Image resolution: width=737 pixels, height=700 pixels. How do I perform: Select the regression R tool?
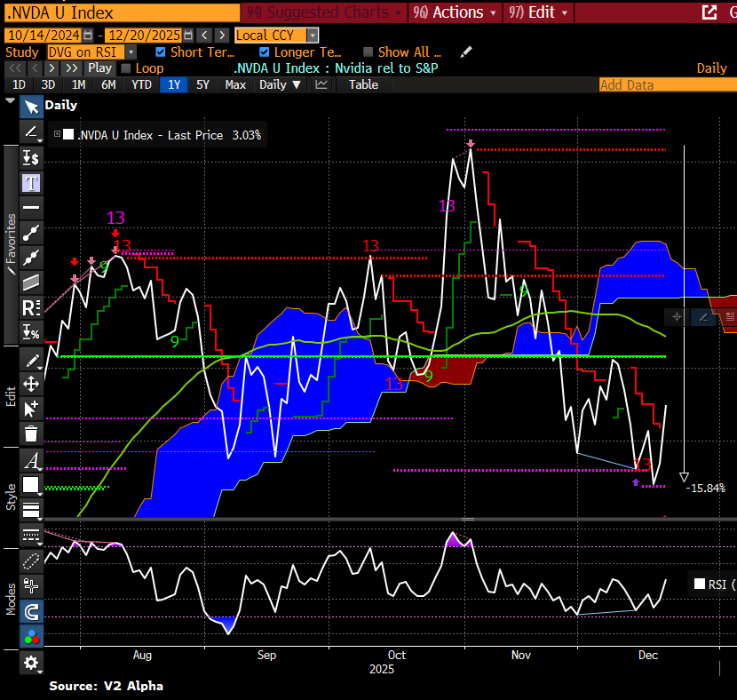31,307
